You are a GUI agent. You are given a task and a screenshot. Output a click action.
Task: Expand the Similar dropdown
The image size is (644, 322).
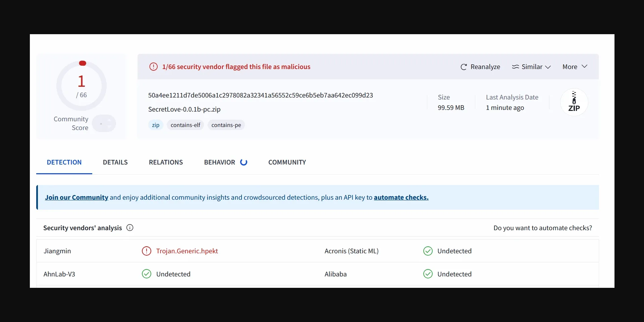click(531, 67)
